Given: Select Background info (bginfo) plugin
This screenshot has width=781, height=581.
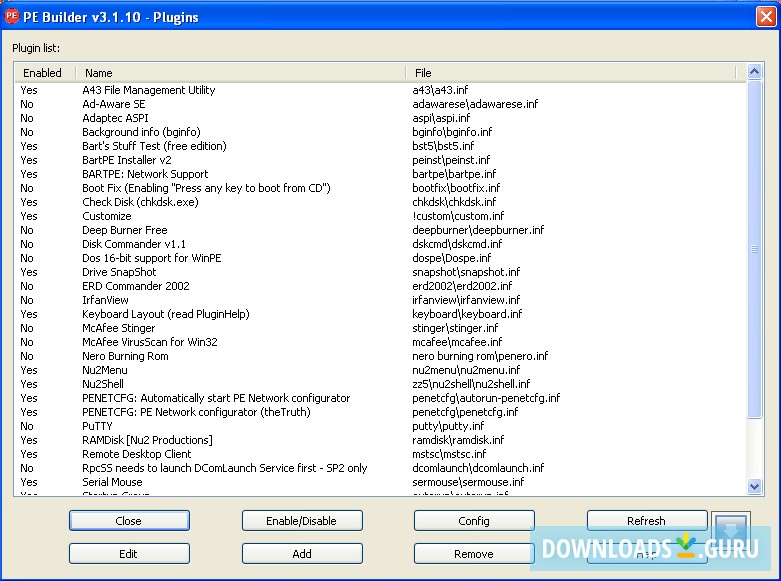Looking at the screenshot, I should point(141,132).
